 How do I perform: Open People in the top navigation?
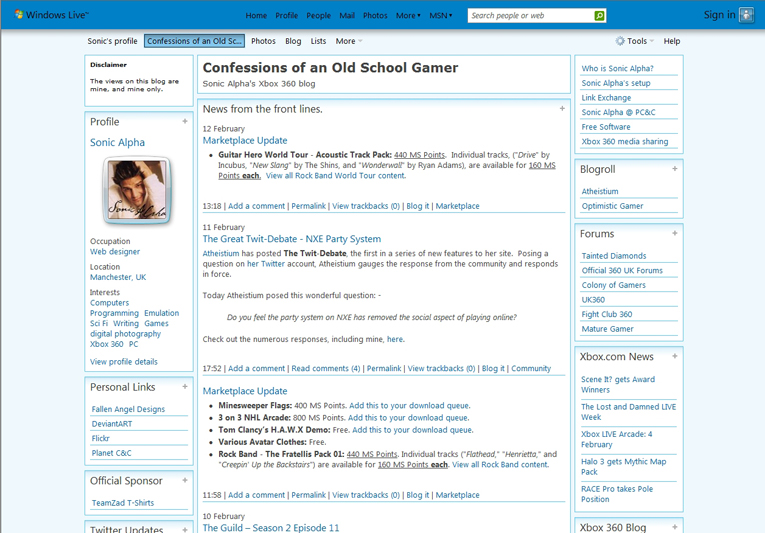pos(319,16)
